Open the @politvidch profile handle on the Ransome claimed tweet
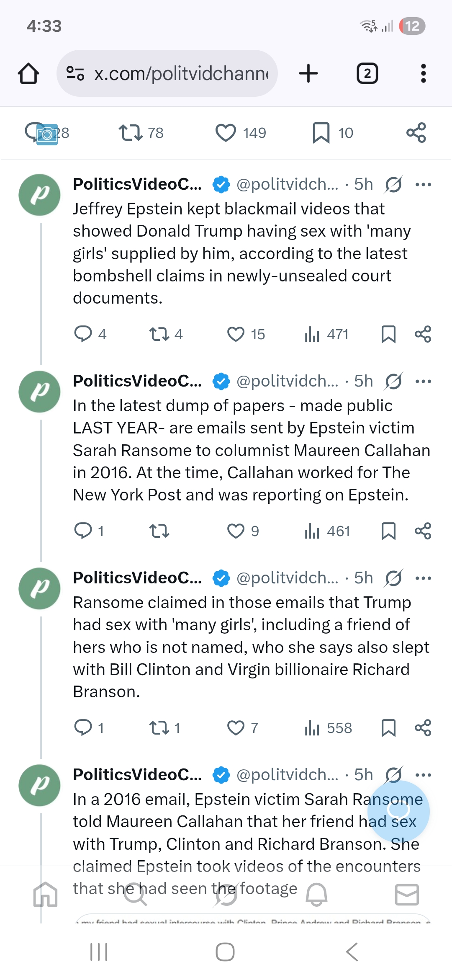The height and width of the screenshot is (980, 452). [x=287, y=578]
